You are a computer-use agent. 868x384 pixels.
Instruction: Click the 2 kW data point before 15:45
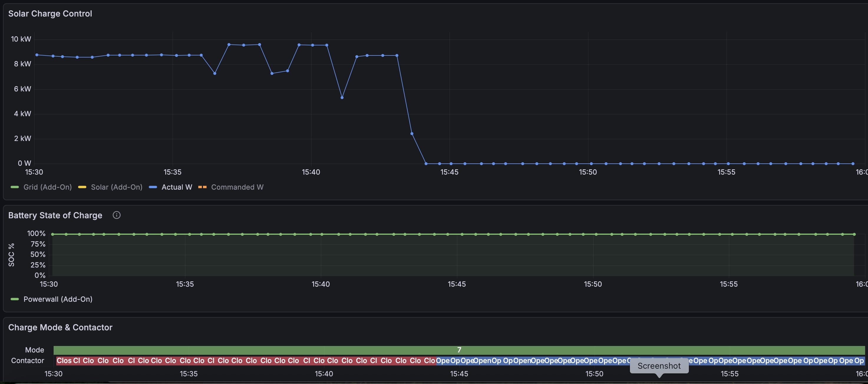click(412, 134)
